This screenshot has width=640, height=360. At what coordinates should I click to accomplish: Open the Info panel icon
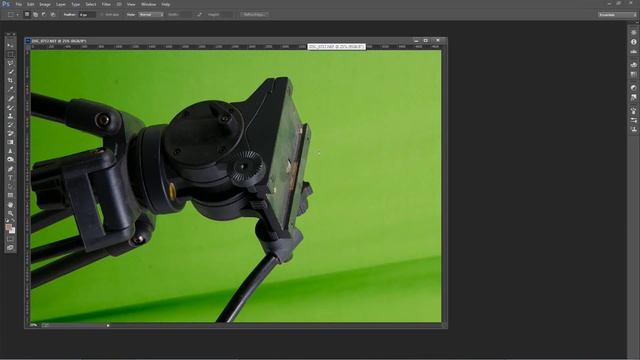coord(633,42)
